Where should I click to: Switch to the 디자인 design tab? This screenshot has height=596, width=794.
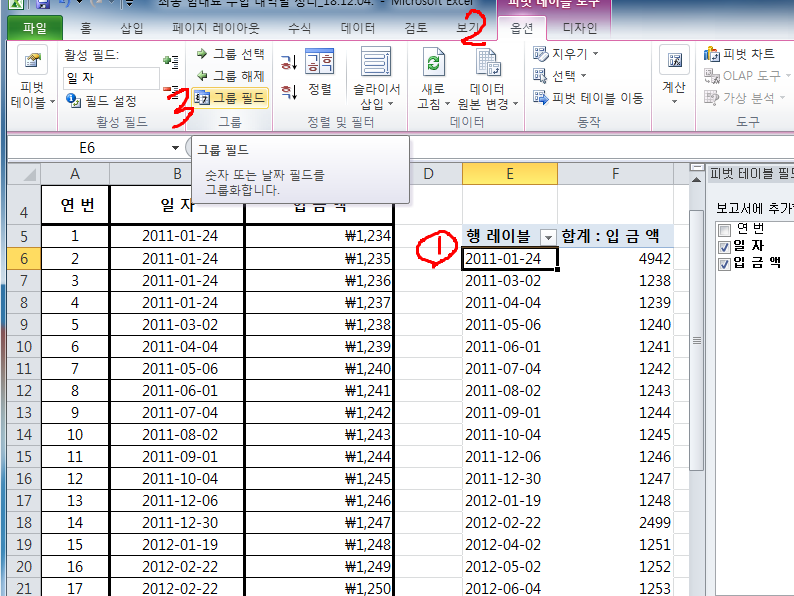tap(580, 28)
